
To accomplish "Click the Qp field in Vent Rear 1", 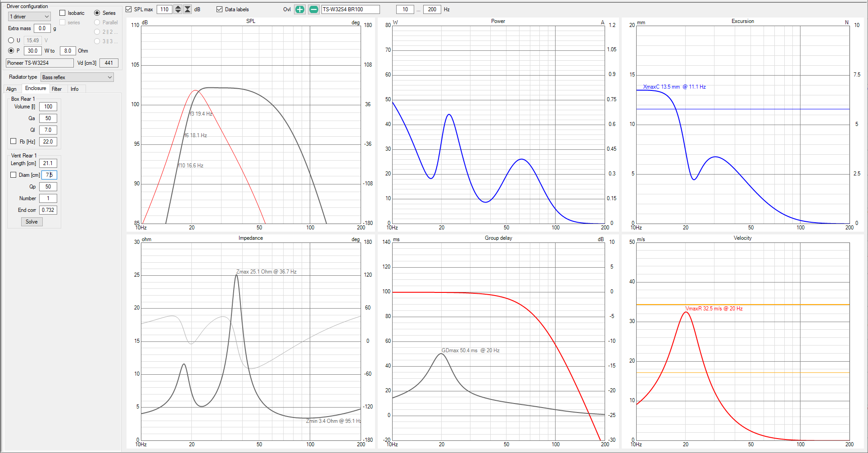I will click(x=48, y=187).
